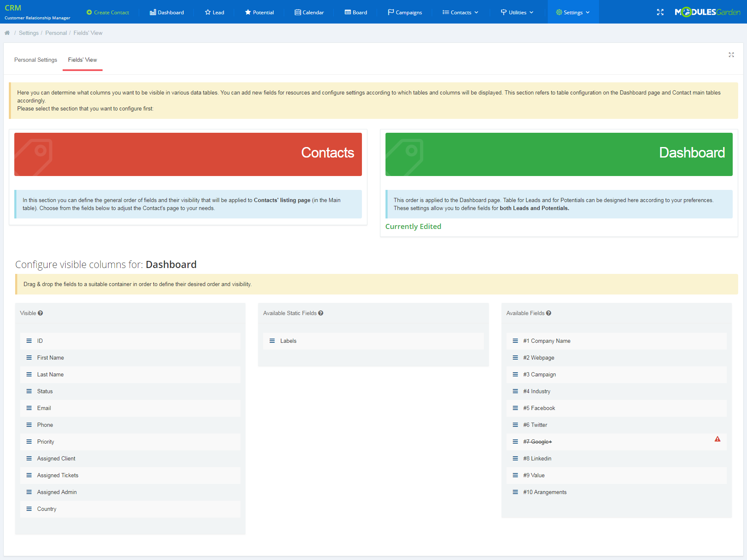
Task: Grab the drag handle of Last Name
Action: point(29,374)
